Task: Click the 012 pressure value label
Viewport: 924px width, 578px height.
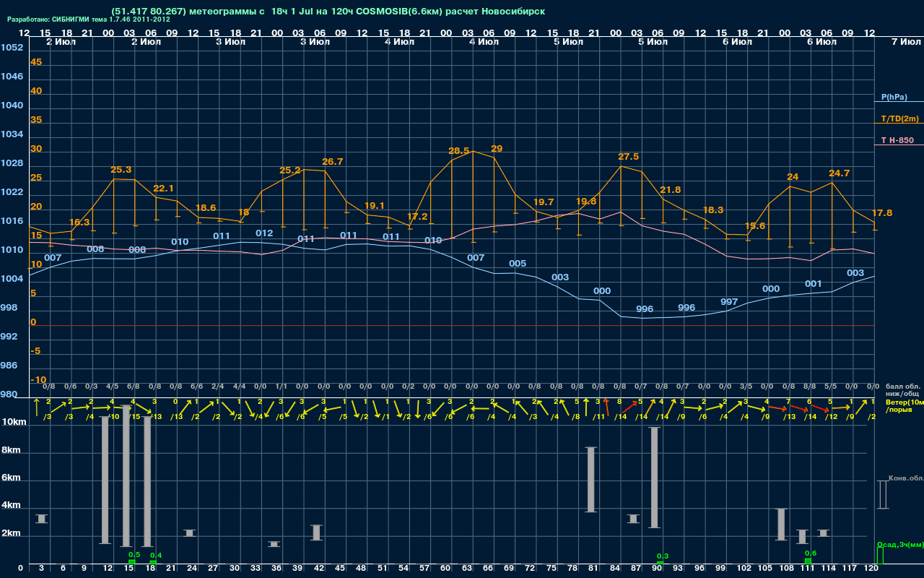Action: coord(264,233)
